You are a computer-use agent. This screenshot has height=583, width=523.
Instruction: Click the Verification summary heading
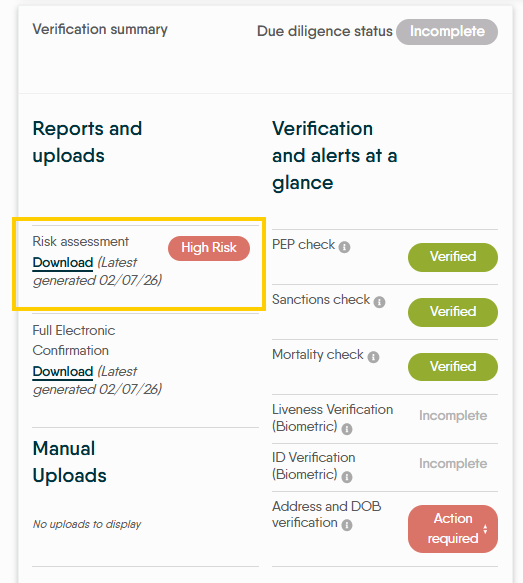(x=100, y=29)
